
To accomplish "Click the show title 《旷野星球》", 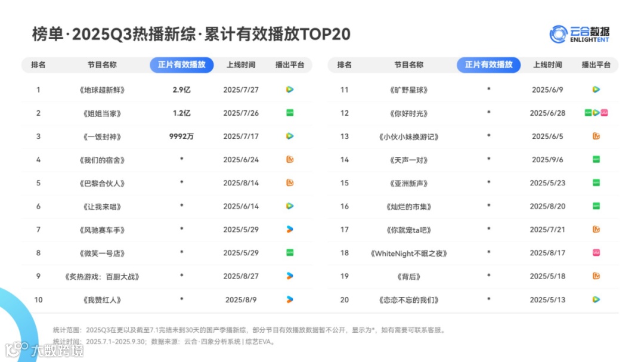I will tap(408, 90).
